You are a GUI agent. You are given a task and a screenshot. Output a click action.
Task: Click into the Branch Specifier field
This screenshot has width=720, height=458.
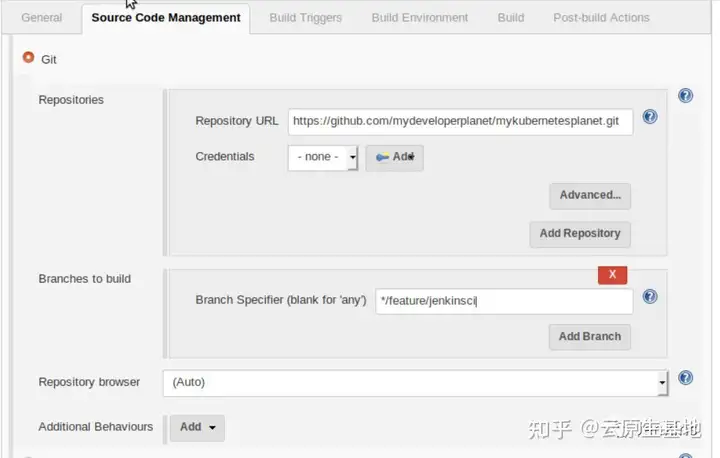(504, 301)
